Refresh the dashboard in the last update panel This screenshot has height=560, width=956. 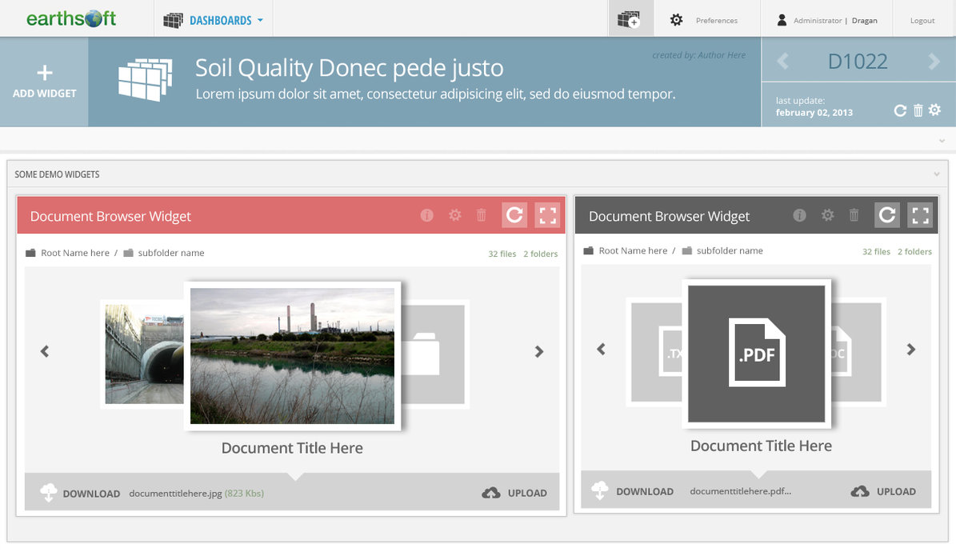tap(900, 110)
